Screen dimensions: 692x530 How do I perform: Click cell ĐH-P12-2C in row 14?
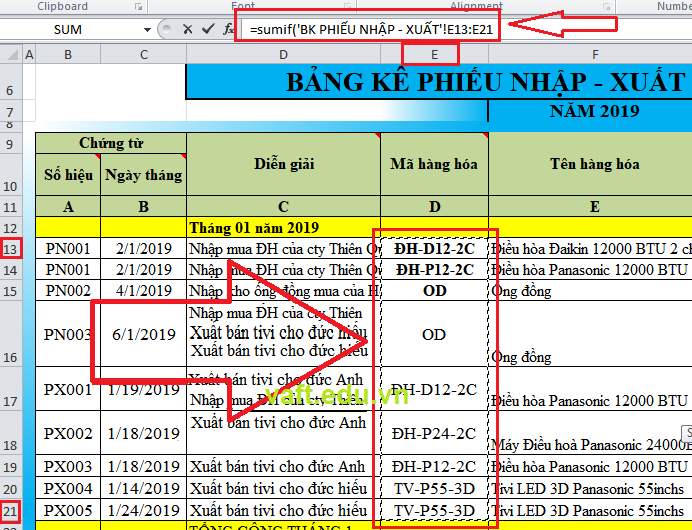[434, 270]
